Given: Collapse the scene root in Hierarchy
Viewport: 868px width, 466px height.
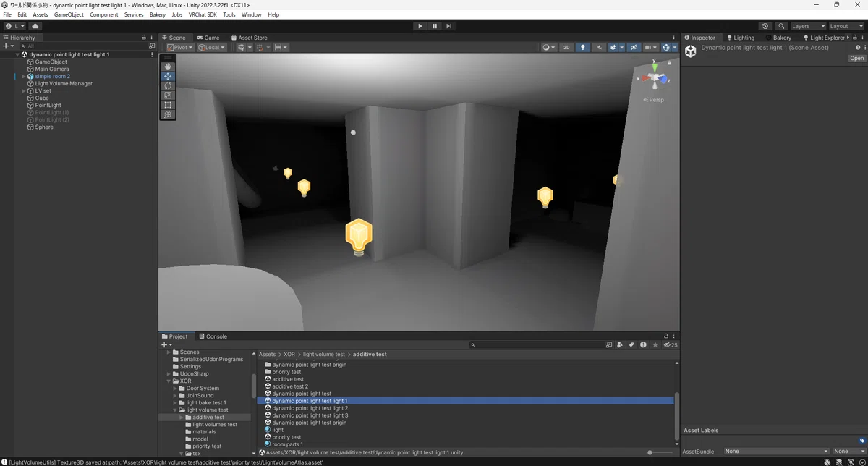Looking at the screenshot, I should [x=17, y=54].
